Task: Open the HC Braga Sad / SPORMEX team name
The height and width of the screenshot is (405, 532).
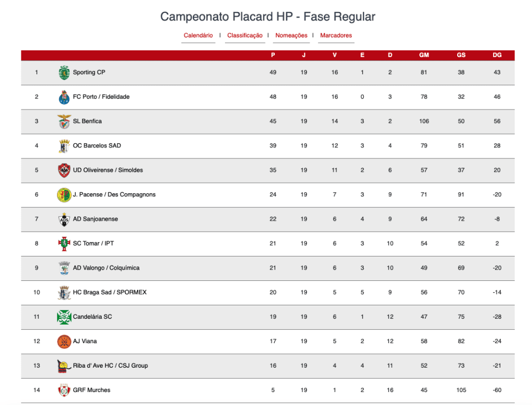Action: (x=110, y=292)
